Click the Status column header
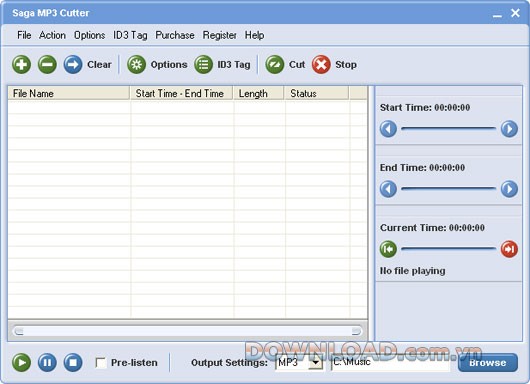The image size is (530, 384). 317,93
